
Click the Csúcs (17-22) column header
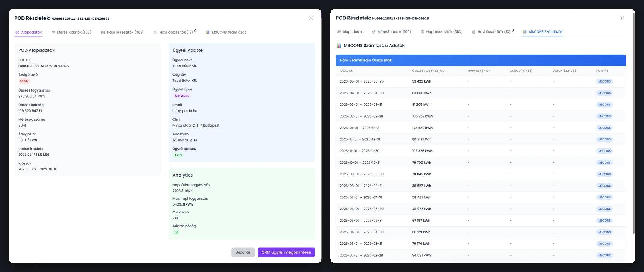coord(521,71)
